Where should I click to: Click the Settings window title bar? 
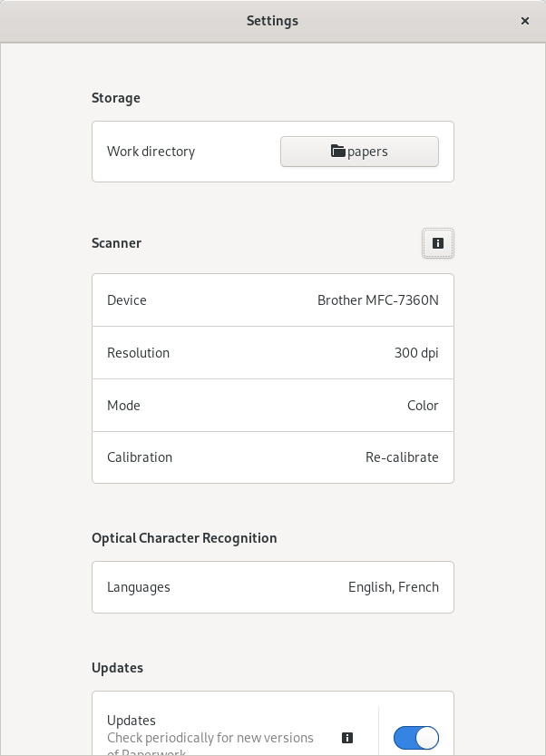pyautogui.click(x=272, y=21)
